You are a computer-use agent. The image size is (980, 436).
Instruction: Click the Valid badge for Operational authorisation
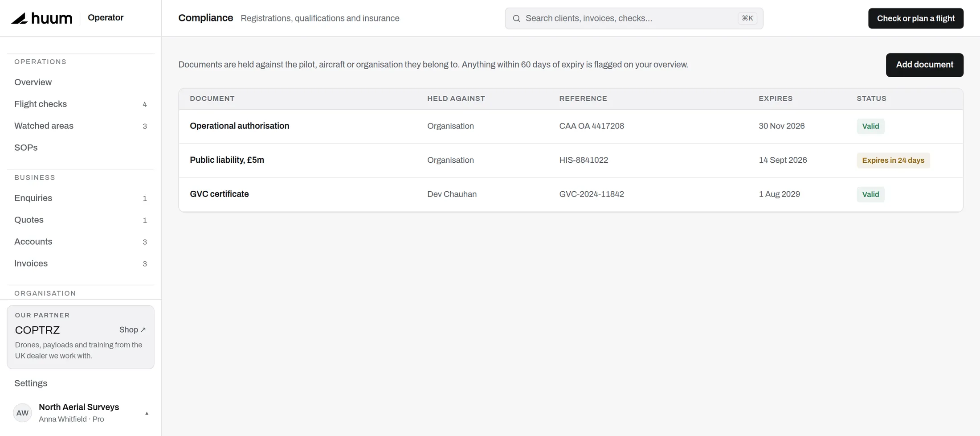pos(870,126)
